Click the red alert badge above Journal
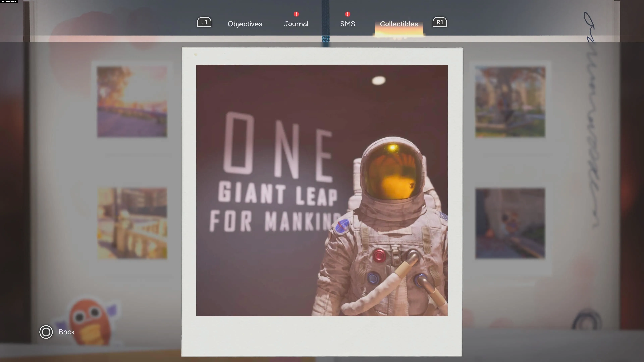Screen dimensions: 644x362 296,14
